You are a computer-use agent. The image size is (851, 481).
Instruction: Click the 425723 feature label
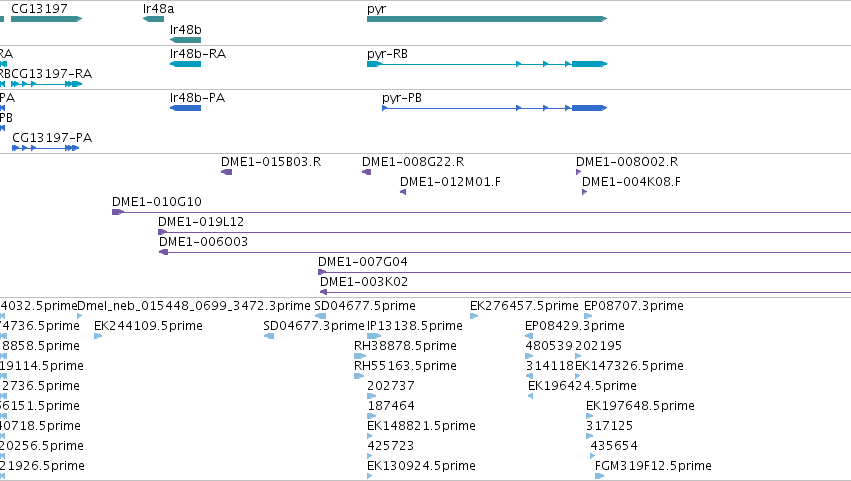[x=391, y=447]
